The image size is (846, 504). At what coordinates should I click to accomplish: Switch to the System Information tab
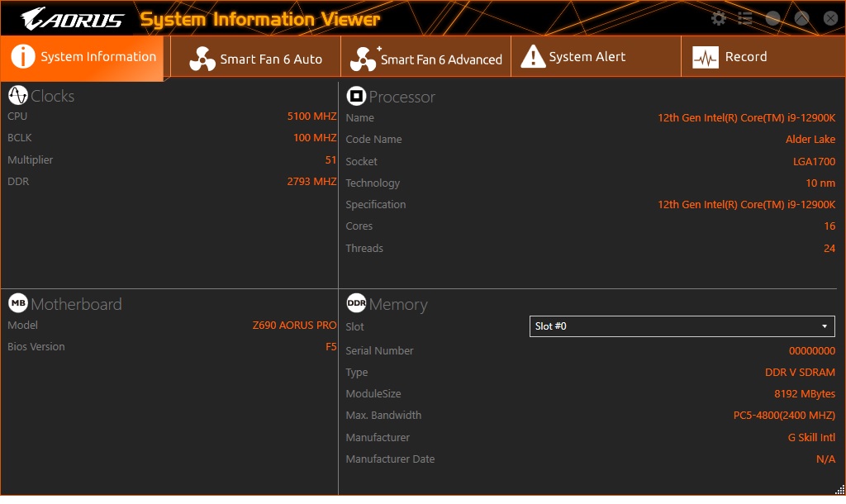click(82, 57)
